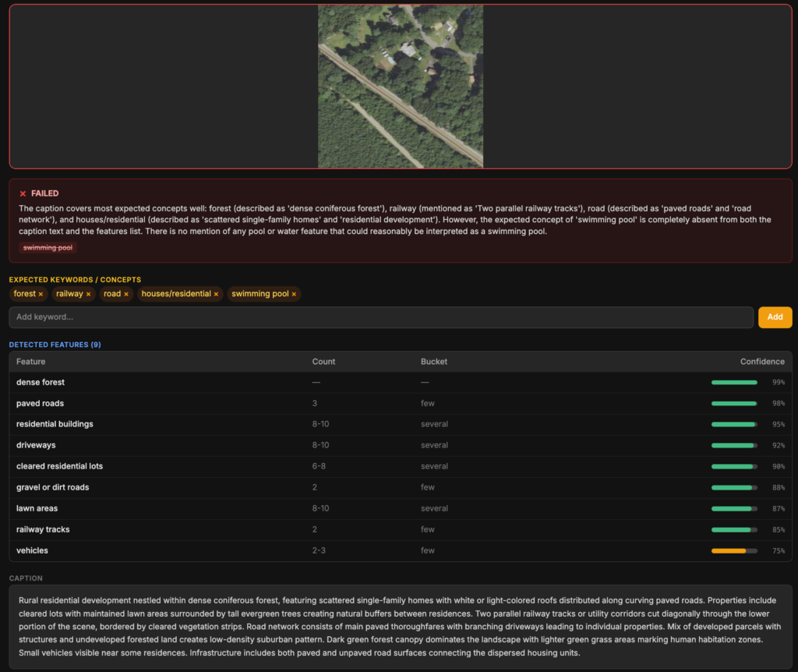Click the Add keyword button
Screen dimensions: 798x672
pos(775,317)
